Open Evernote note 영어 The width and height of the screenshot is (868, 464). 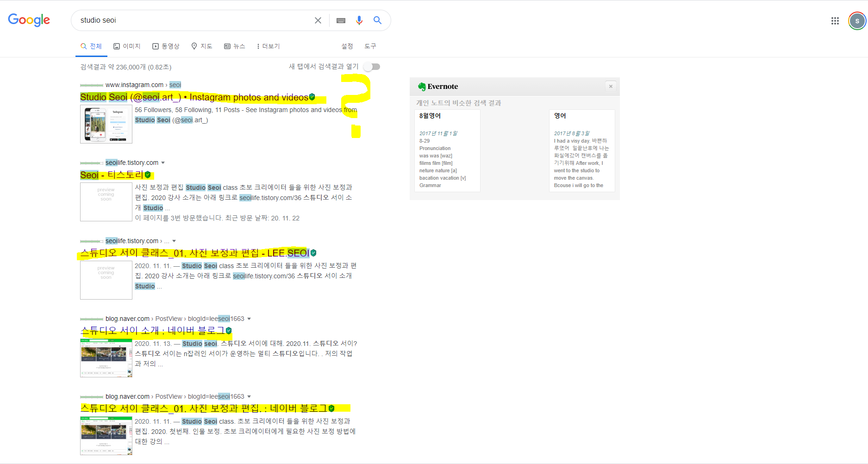click(x=582, y=150)
